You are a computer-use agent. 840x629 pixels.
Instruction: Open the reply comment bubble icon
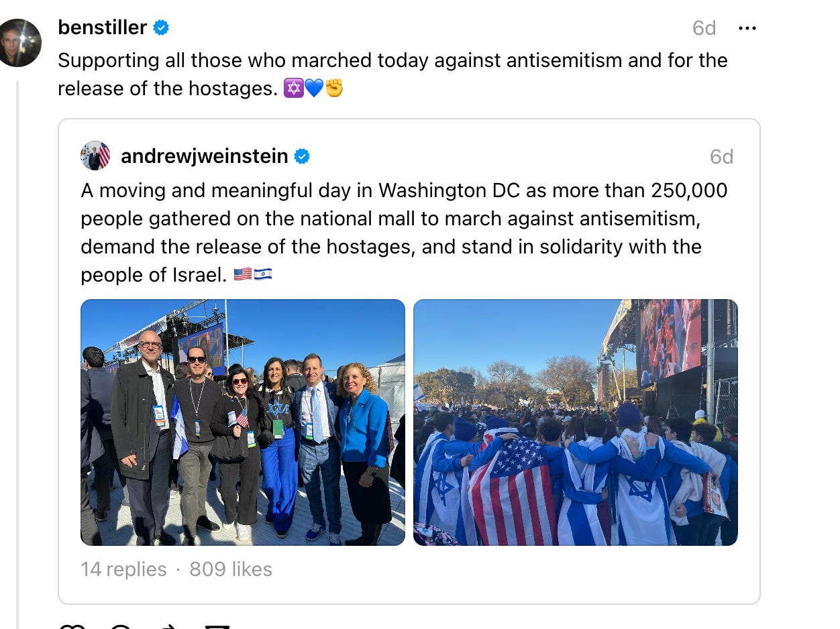pyautogui.click(x=121, y=626)
